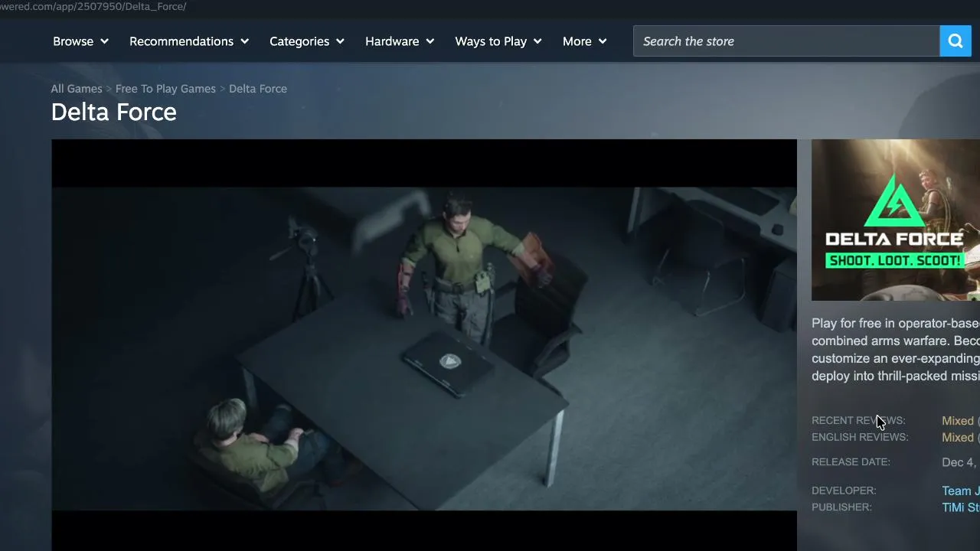Open Free To Play Games breadcrumb
Viewport: 980px width, 551px height.
coord(165,89)
